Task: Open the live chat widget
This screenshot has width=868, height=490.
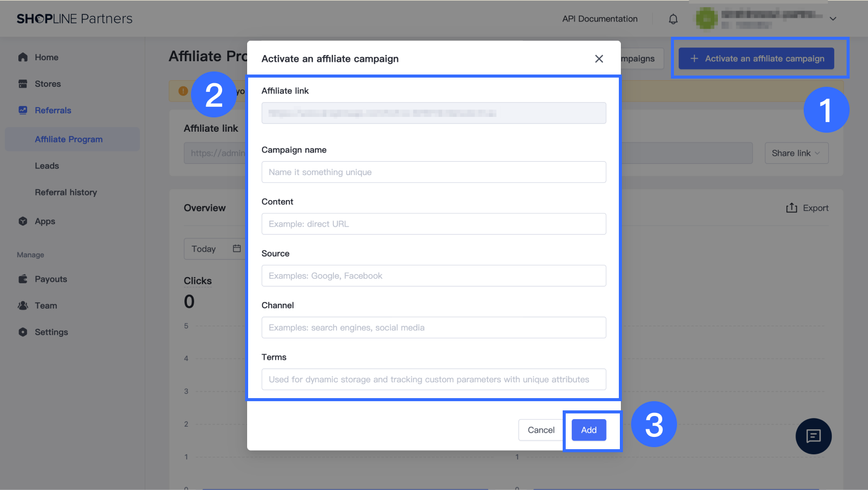Action: click(x=813, y=436)
